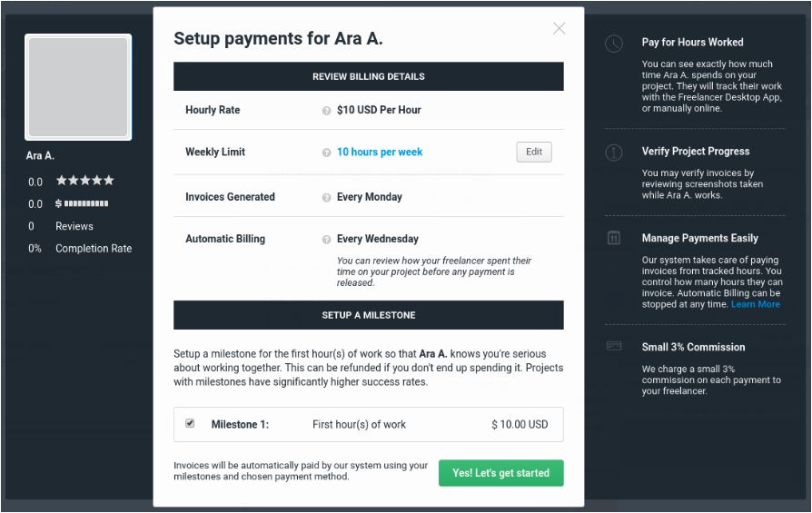The height and width of the screenshot is (513, 812).
Task: Click the help icon beside Automatic Billing
Action: tap(326, 240)
